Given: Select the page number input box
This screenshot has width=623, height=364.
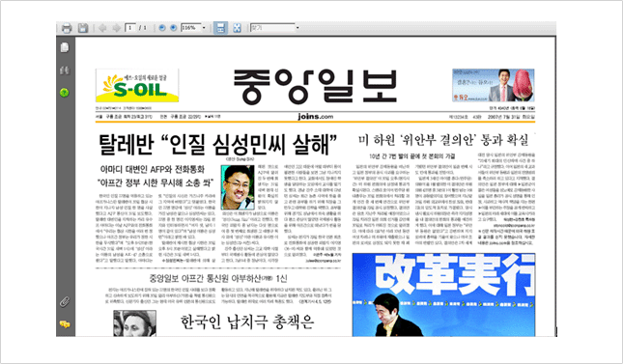Looking at the screenshot, I should click(130, 28).
